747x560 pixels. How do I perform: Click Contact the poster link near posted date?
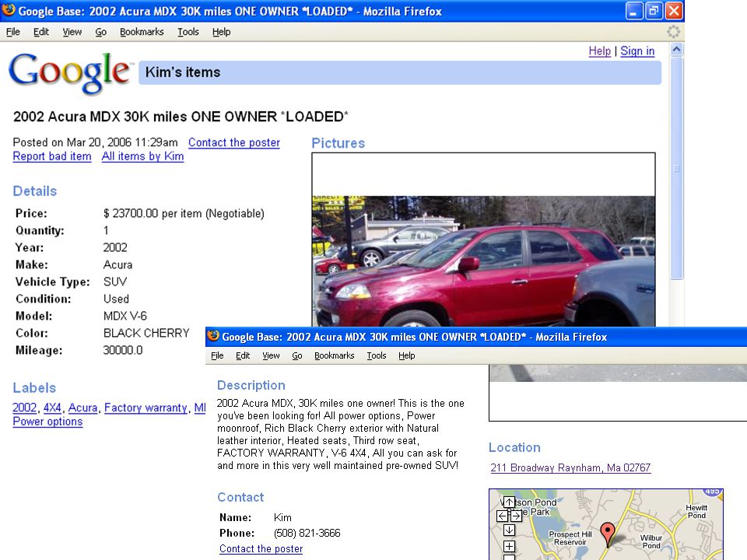[234, 142]
